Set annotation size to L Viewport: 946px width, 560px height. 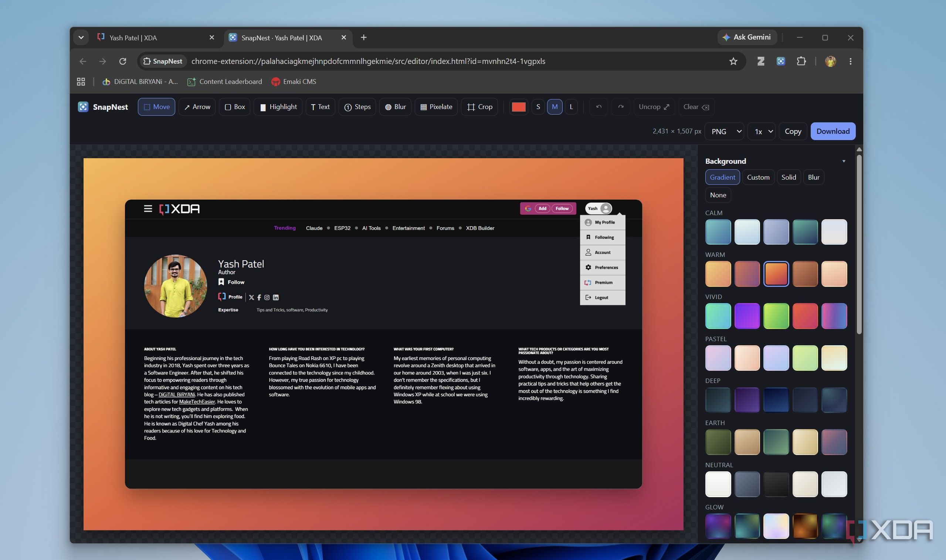click(571, 107)
